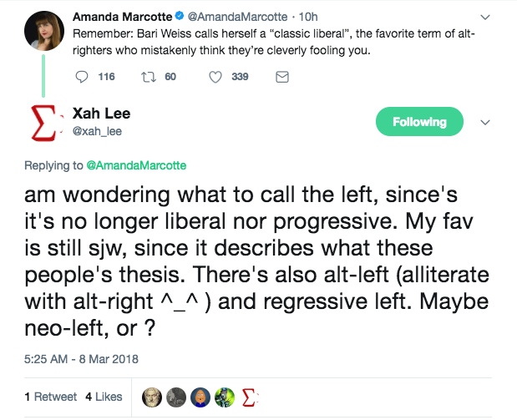This screenshot has width=517, height=420.
Task: Click the statue bust liker avatar
Action: (x=152, y=396)
